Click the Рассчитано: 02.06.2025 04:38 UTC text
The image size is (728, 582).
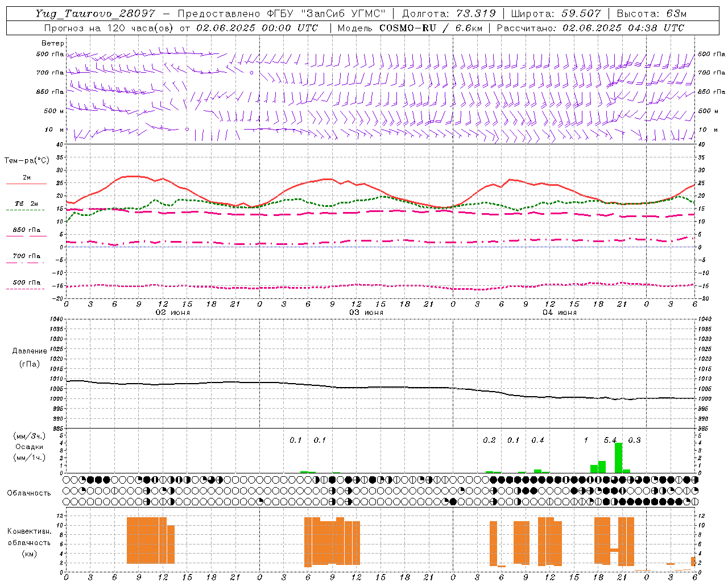point(590,28)
